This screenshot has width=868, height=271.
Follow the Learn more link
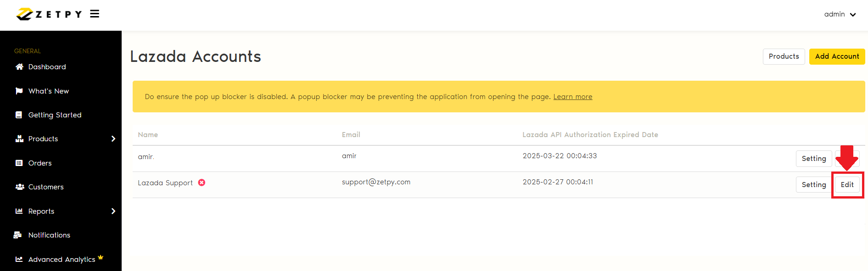click(572, 97)
